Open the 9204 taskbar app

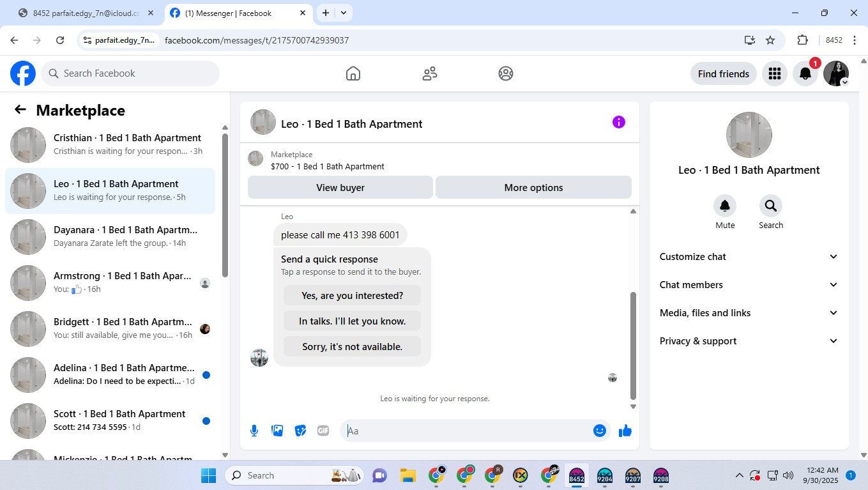604,476
